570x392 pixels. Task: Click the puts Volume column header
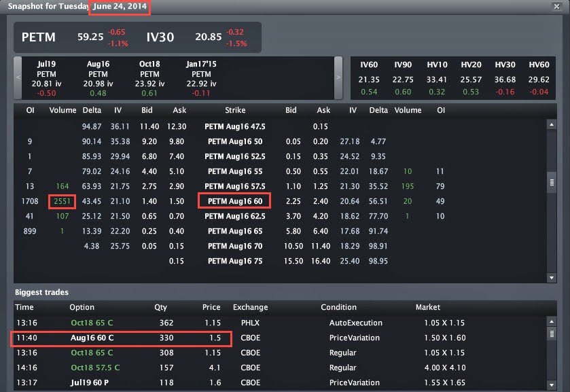[408, 110]
